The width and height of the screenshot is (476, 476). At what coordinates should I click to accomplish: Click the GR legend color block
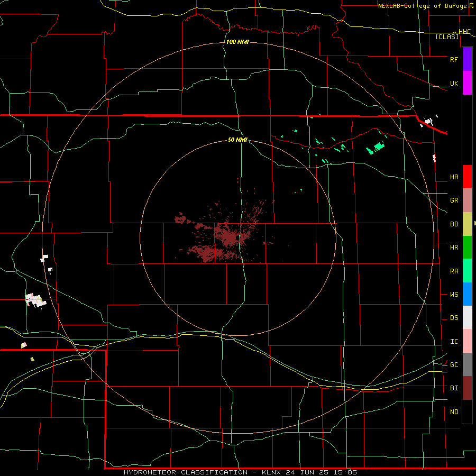pos(467,200)
